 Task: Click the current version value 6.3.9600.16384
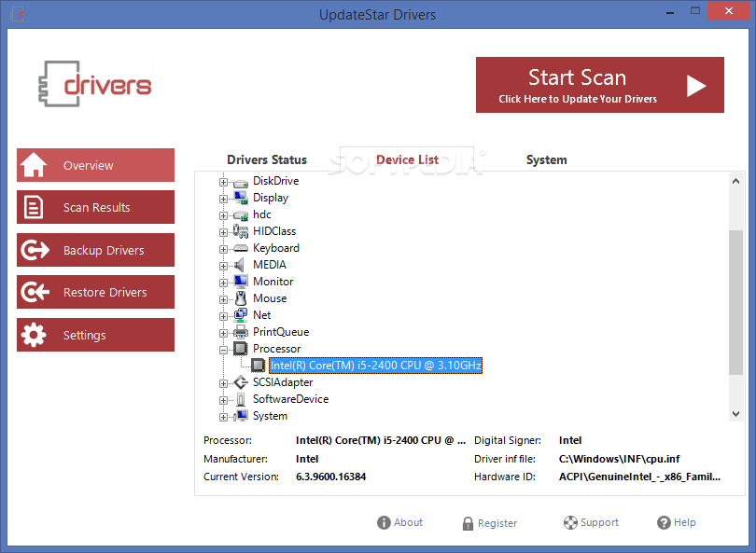[330, 477]
